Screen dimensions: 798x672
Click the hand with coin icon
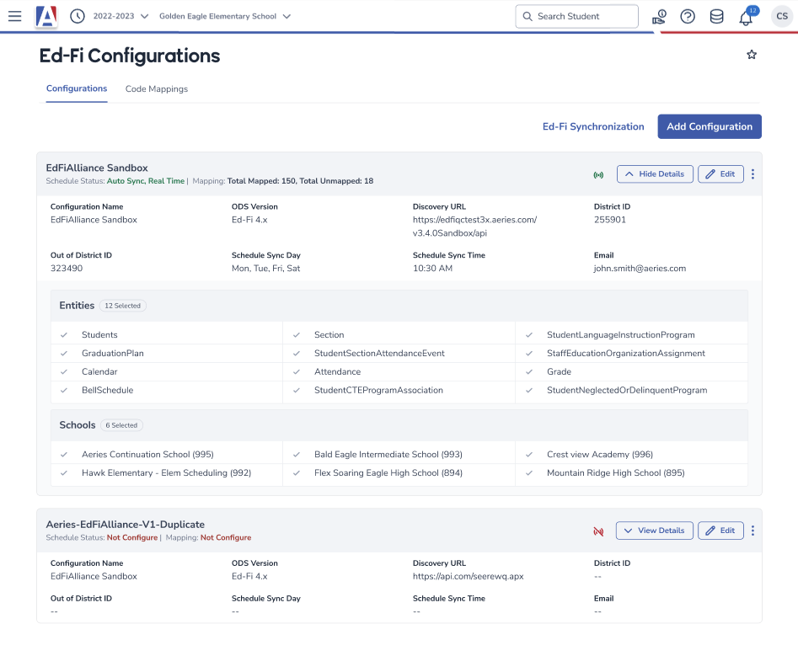pos(659,17)
